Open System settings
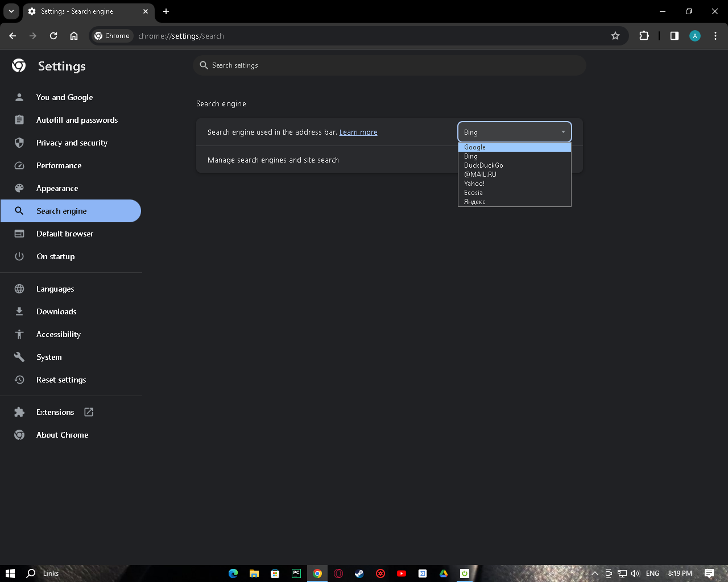This screenshot has height=582, width=728. click(71, 357)
